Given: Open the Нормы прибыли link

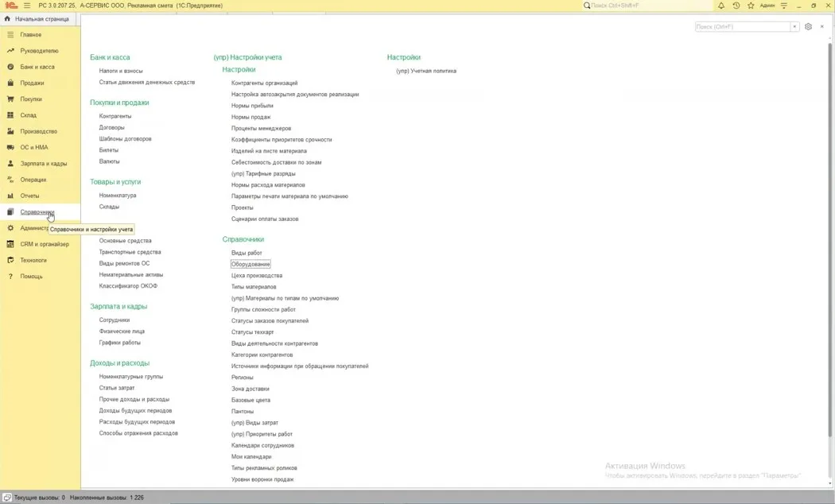Looking at the screenshot, I should (x=252, y=106).
